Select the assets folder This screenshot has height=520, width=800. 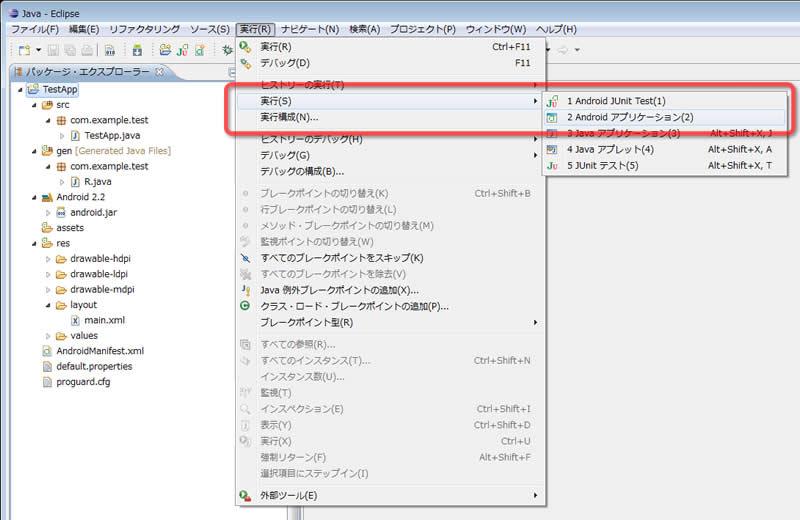tap(70, 228)
